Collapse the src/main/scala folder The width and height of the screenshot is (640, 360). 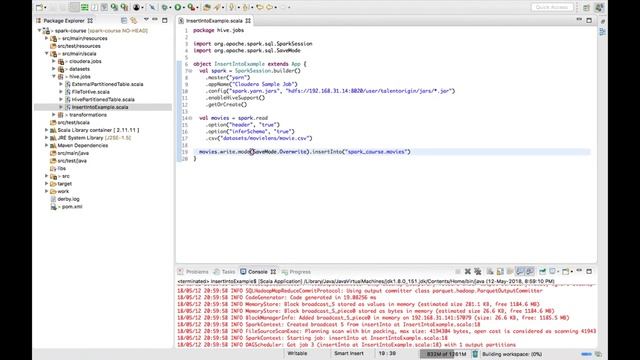click(x=47, y=53)
